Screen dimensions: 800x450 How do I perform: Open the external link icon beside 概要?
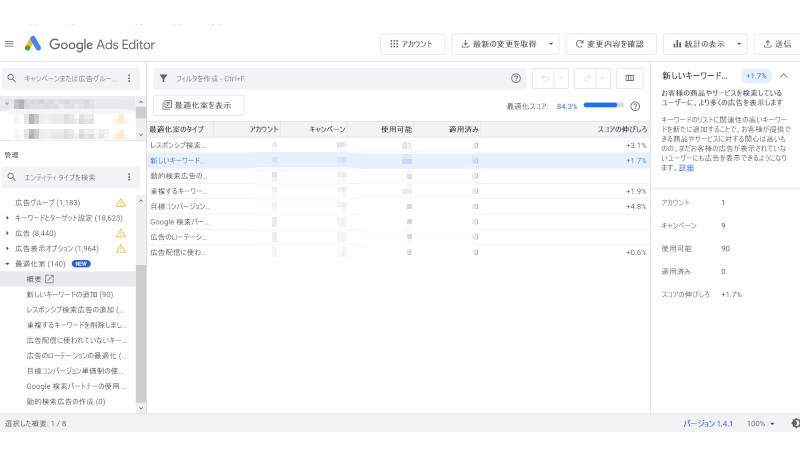point(49,279)
